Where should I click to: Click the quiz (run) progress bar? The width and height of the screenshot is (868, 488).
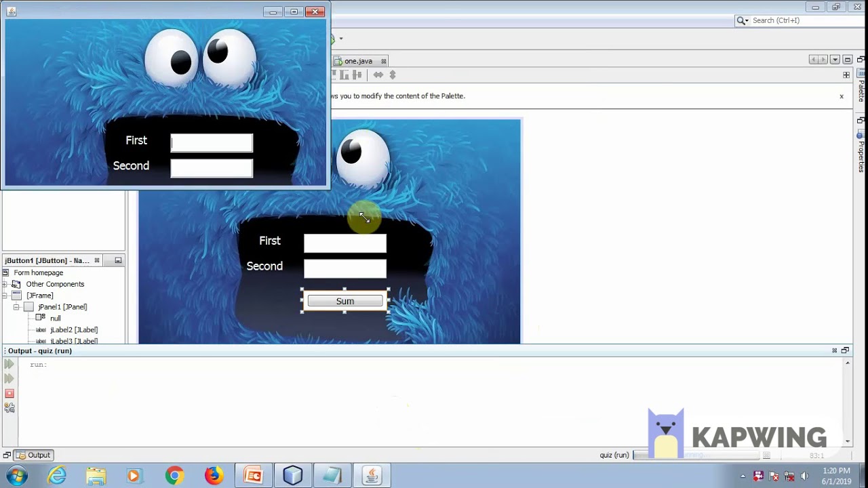695,455
